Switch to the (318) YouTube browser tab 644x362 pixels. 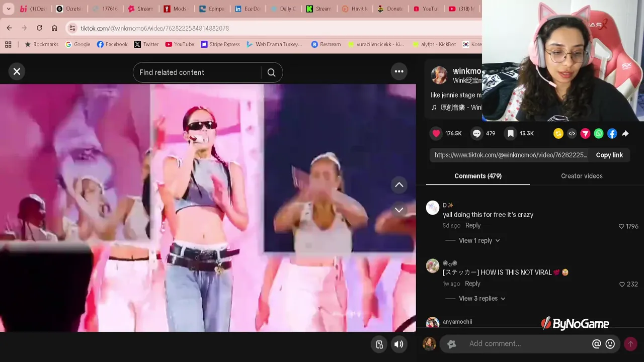point(461,9)
